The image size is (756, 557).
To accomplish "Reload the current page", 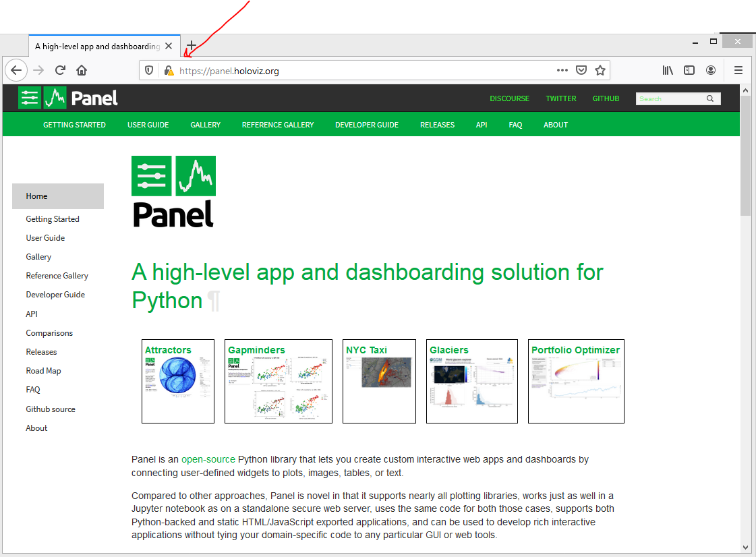I will click(60, 70).
